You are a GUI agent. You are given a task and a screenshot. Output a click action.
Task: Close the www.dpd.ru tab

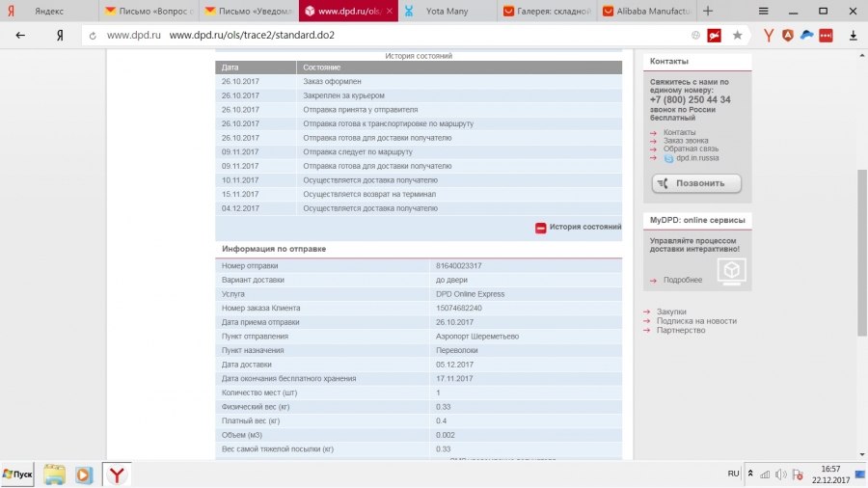pyautogui.click(x=390, y=11)
